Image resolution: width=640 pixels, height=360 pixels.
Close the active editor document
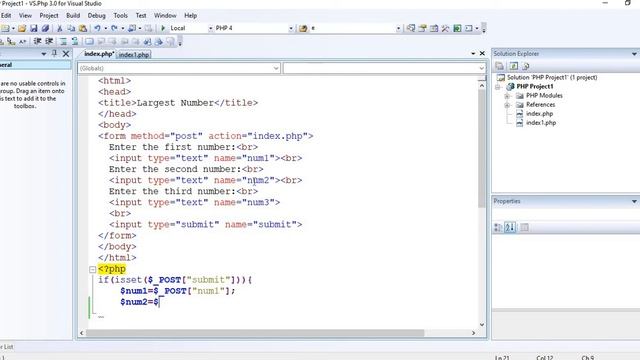pos(482,53)
